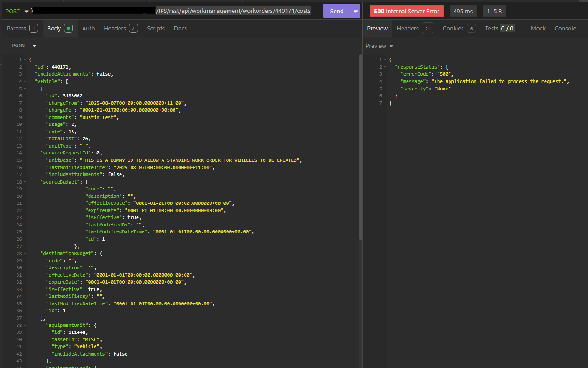Open the POST method dropdown
The height and width of the screenshot is (368, 588).
pos(18,11)
